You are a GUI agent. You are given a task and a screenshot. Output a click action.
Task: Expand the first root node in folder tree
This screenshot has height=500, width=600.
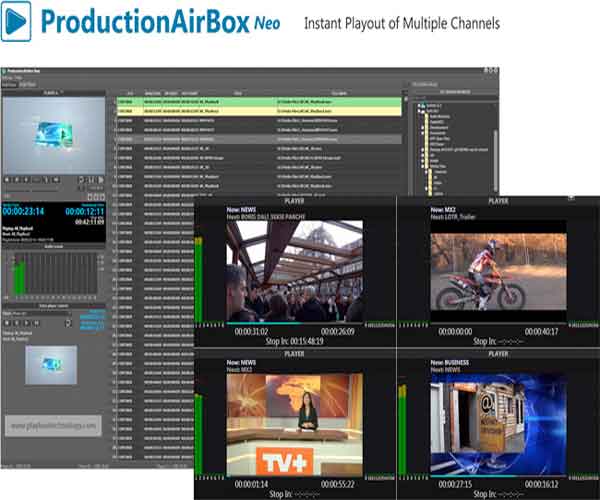(419, 105)
